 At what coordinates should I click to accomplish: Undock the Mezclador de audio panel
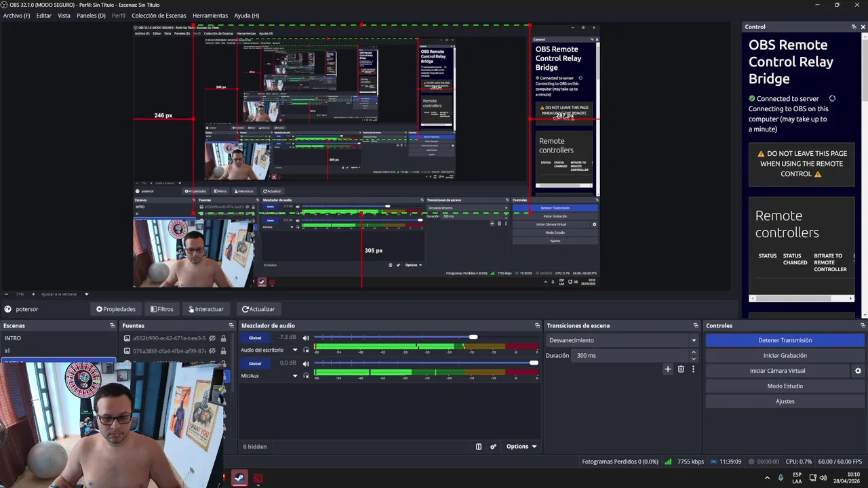(x=537, y=325)
